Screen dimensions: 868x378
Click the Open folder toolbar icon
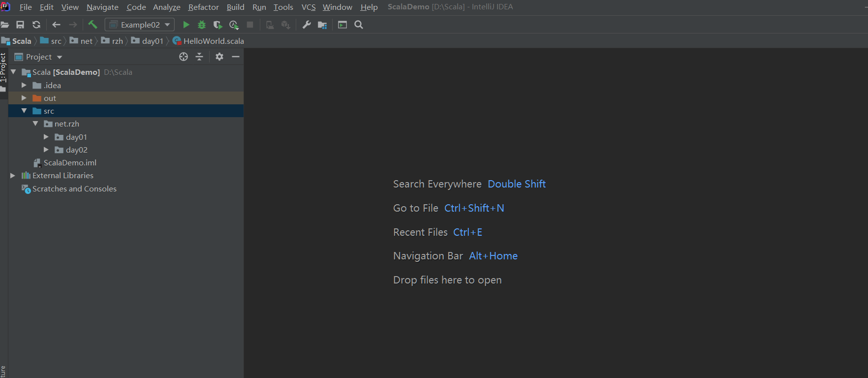point(5,25)
